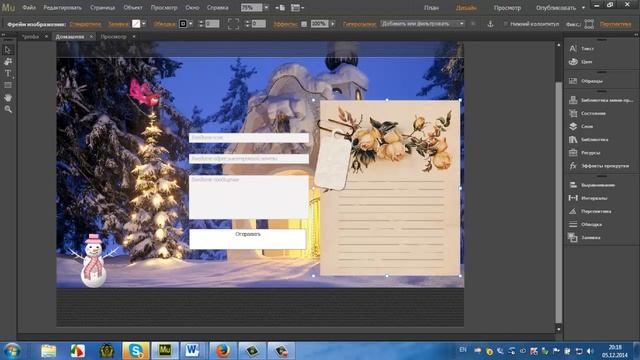Select the Zoom magnifier tool
The width and height of the screenshot is (640, 360).
point(8,109)
